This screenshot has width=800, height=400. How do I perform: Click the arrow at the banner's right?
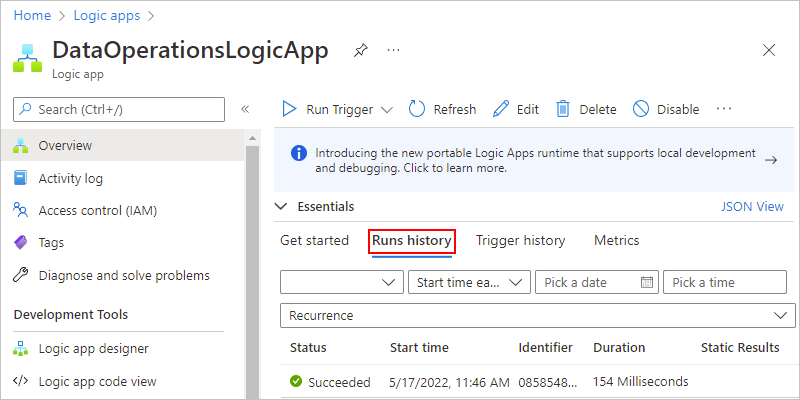(x=771, y=160)
